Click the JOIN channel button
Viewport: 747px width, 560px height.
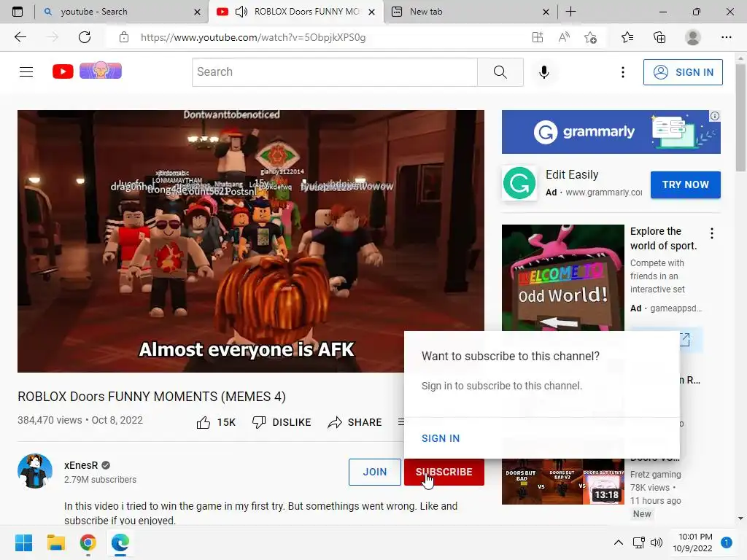[374, 472]
